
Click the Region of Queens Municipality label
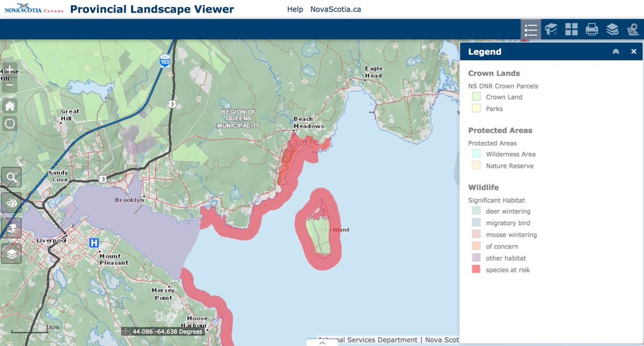pos(238,119)
